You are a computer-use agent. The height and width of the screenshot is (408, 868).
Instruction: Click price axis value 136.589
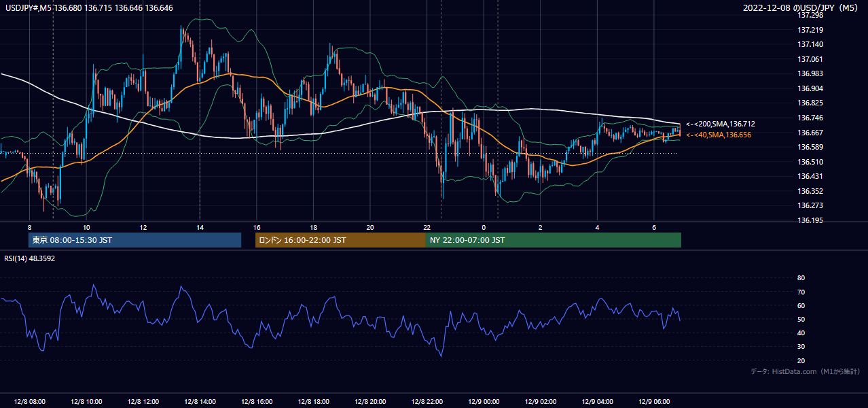click(x=810, y=147)
